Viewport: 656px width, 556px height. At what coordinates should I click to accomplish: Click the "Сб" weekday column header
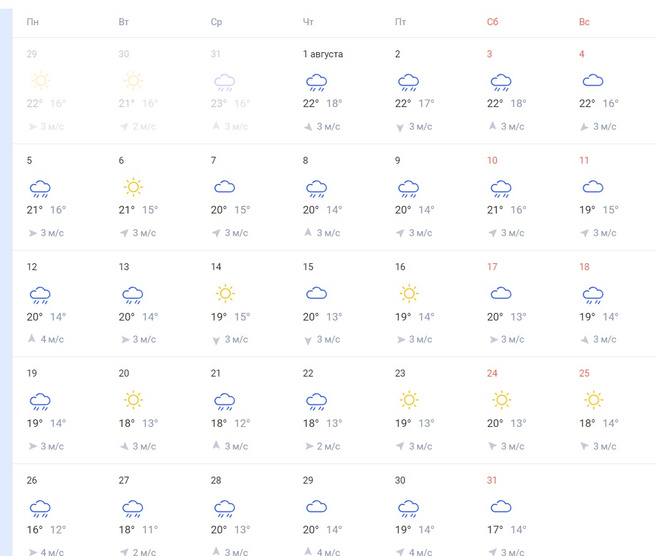[492, 22]
